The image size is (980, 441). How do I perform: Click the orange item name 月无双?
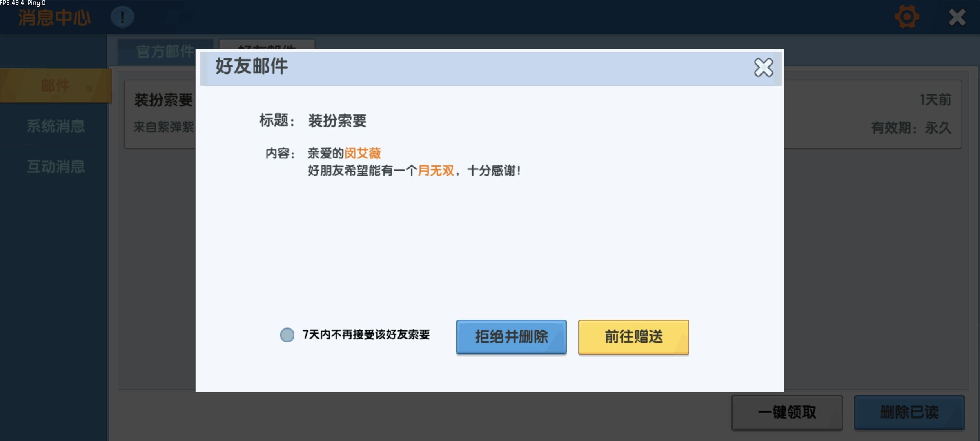436,171
